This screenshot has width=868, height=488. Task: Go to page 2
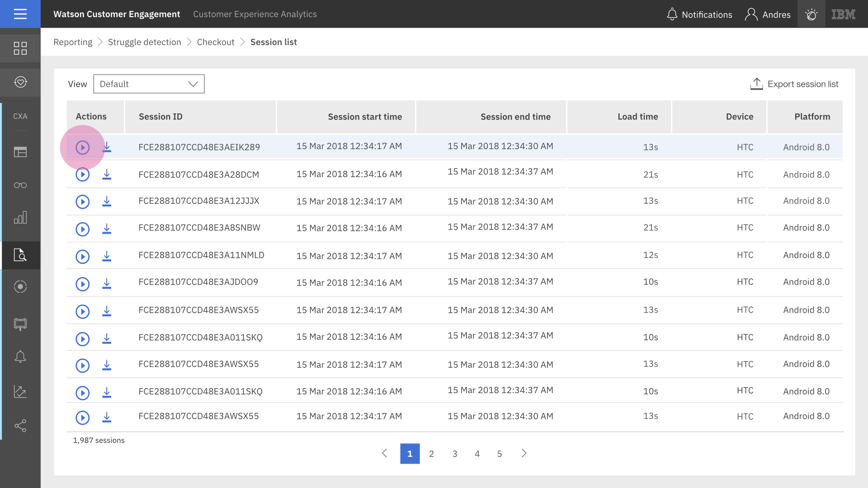pos(432,454)
